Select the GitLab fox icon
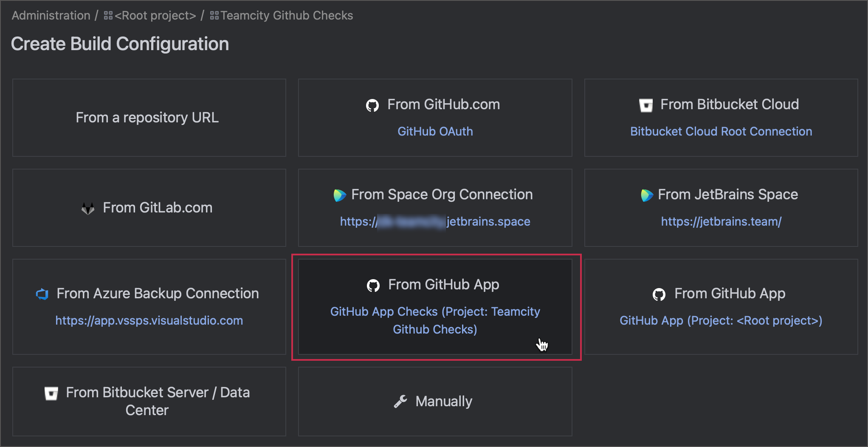 pos(87,208)
